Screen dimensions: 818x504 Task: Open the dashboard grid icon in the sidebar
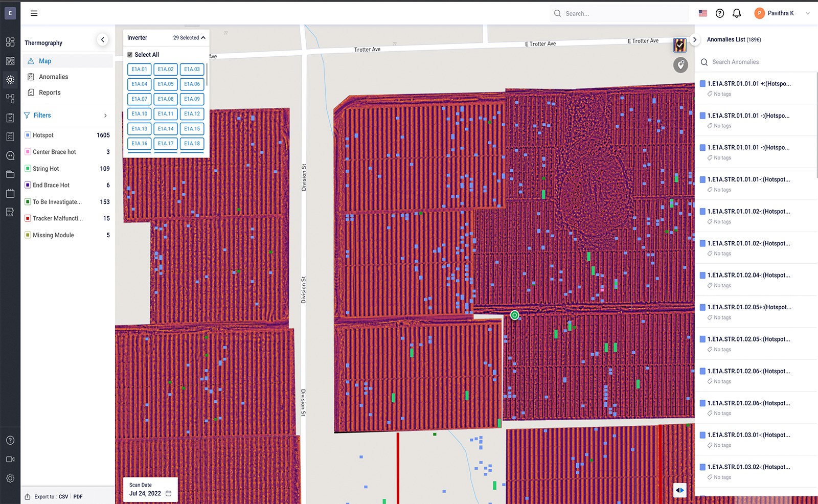point(10,42)
